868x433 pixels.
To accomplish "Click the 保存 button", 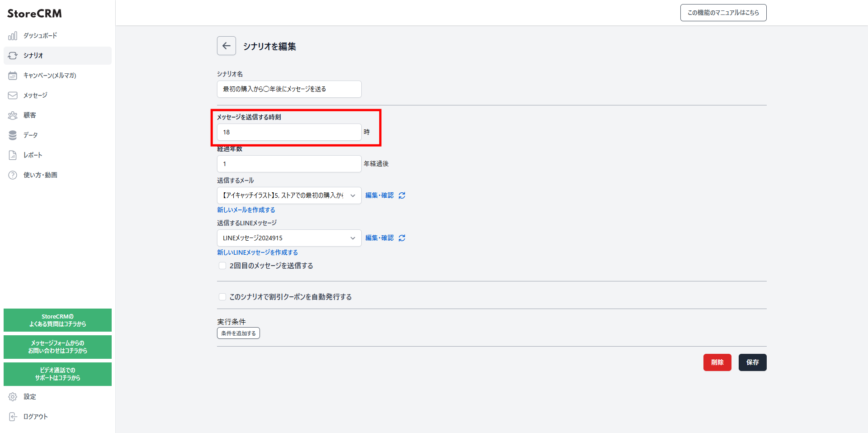I will [753, 362].
